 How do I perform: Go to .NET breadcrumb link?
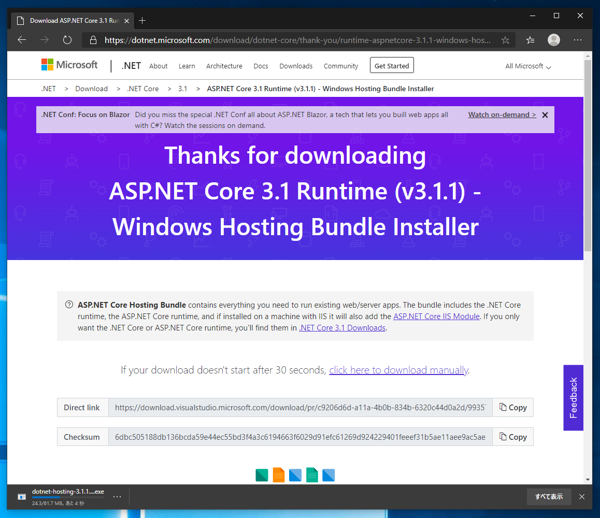point(48,89)
